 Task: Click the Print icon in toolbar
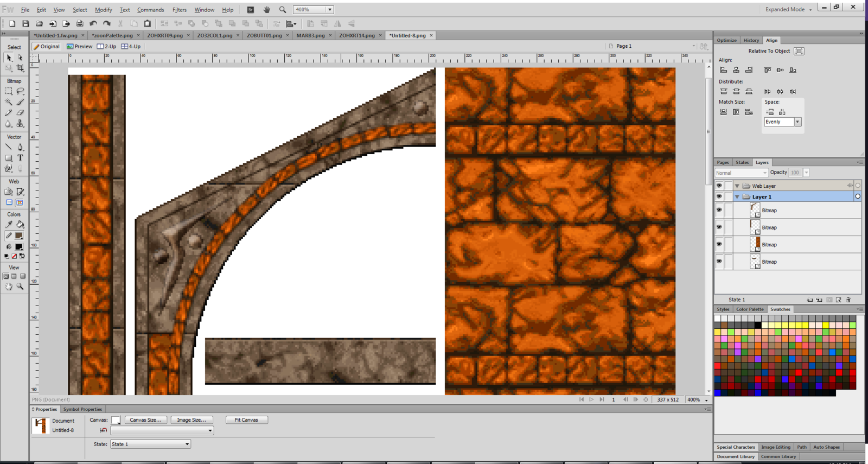point(80,24)
